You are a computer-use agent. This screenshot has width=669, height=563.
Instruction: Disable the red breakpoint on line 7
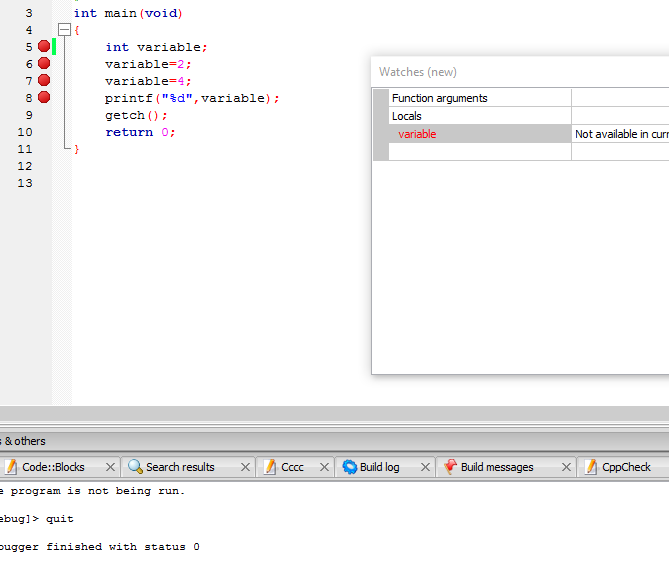pyautogui.click(x=44, y=81)
